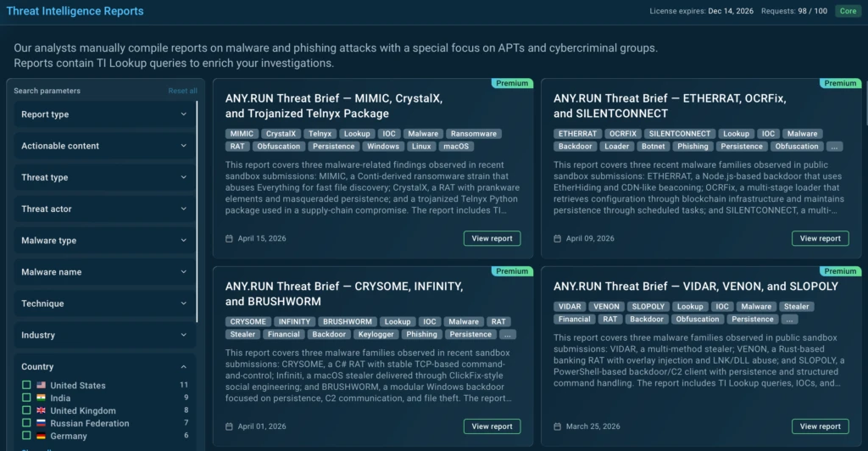Select the Botnet tag
This screenshot has height=451, width=868.
(x=654, y=147)
